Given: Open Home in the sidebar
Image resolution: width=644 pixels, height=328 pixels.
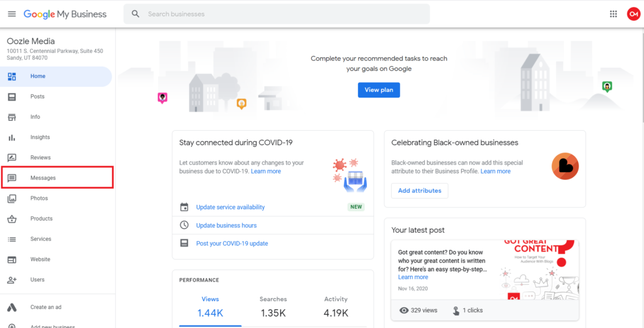Looking at the screenshot, I should [x=56, y=77].
